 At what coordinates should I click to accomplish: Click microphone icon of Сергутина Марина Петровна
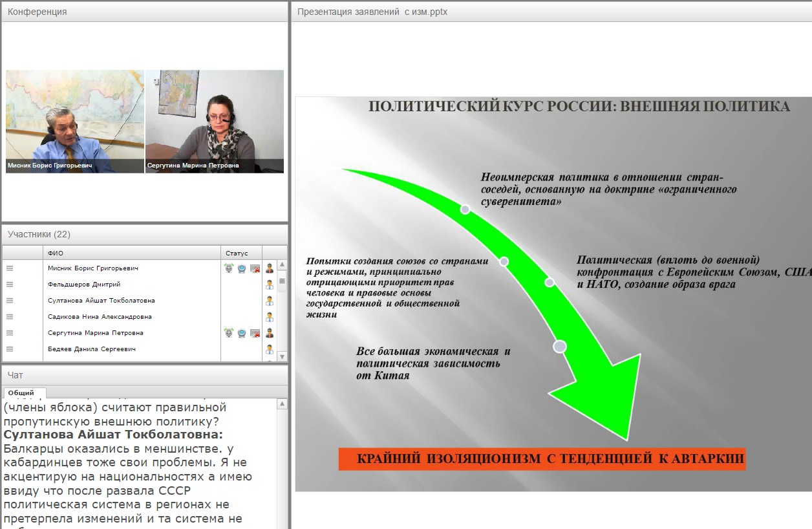(x=229, y=333)
